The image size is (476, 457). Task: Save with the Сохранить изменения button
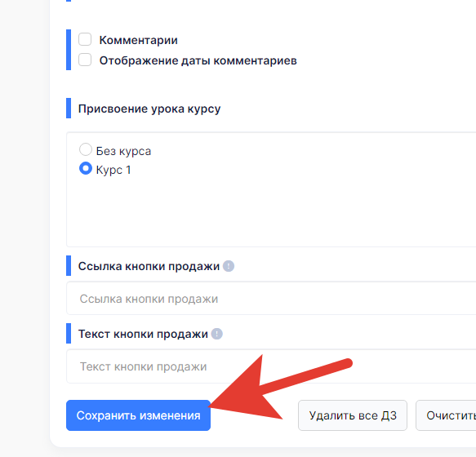[139, 415]
